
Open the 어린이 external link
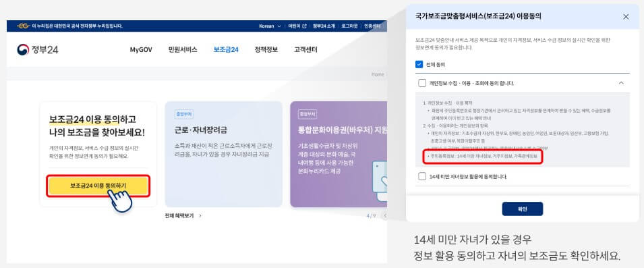click(297, 26)
